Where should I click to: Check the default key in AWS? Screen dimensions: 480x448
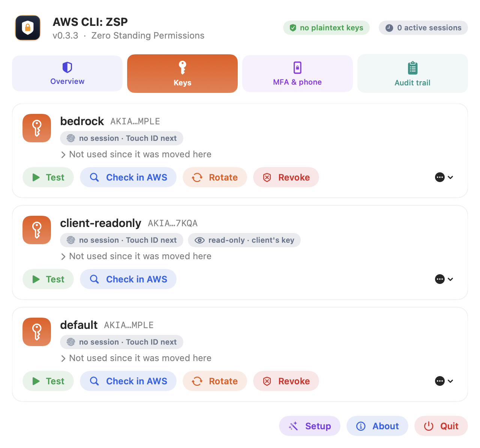pyautogui.click(x=128, y=381)
